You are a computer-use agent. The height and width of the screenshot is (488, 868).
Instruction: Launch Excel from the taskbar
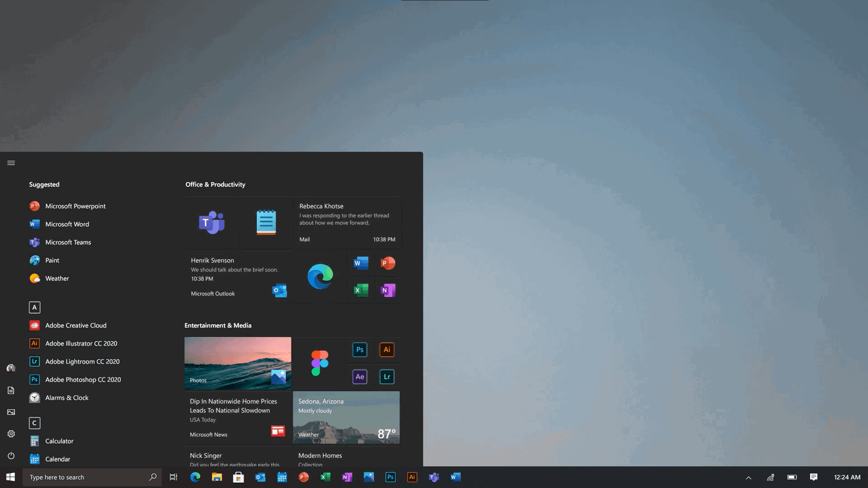coord(325,477)
